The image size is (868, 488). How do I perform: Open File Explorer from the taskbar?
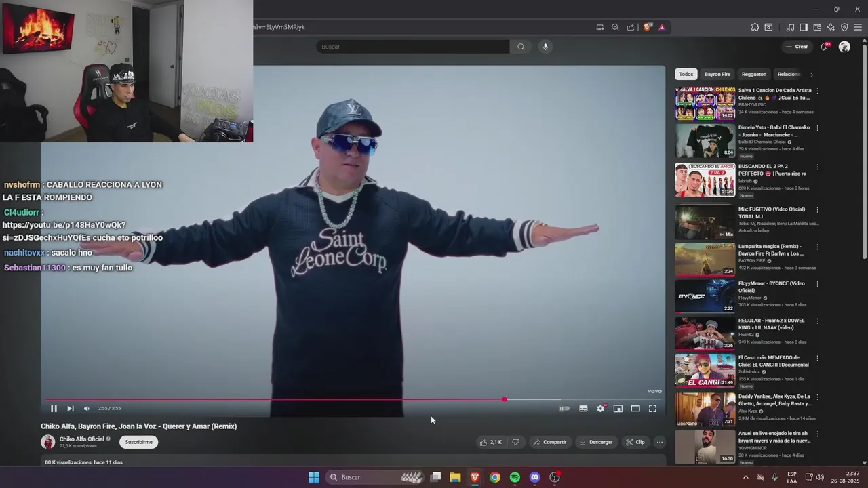tap(455, 477)
